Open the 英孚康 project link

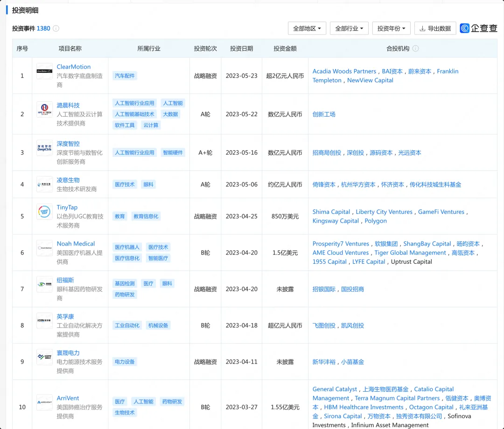click(x=65, y=316)
